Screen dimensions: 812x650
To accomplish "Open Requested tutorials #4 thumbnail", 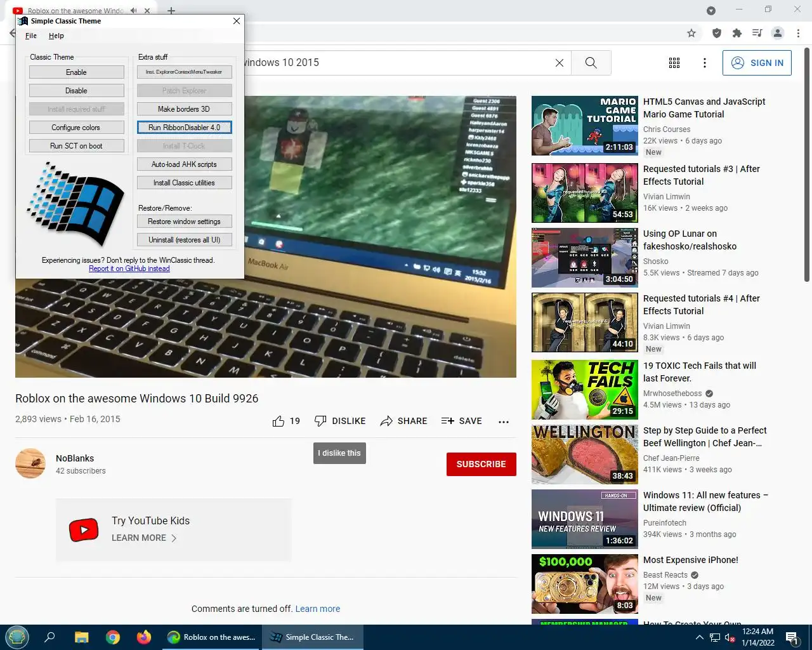I will [585, 322].
